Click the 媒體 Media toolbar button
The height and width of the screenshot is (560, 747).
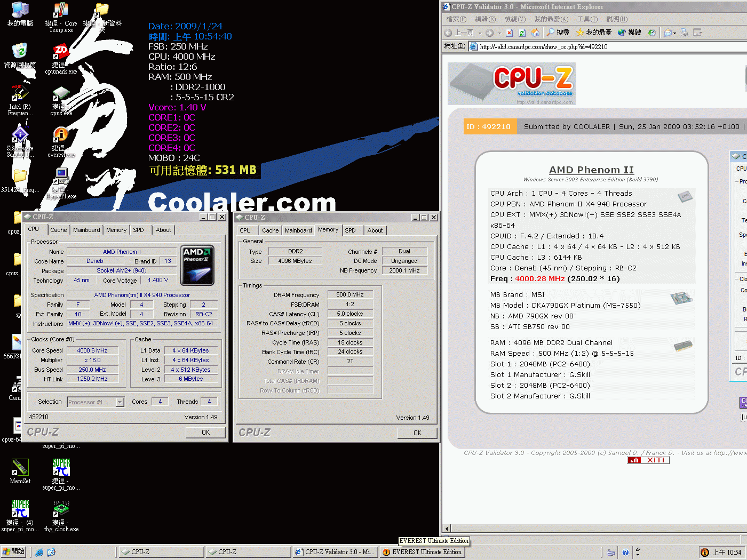coord(629,33)
